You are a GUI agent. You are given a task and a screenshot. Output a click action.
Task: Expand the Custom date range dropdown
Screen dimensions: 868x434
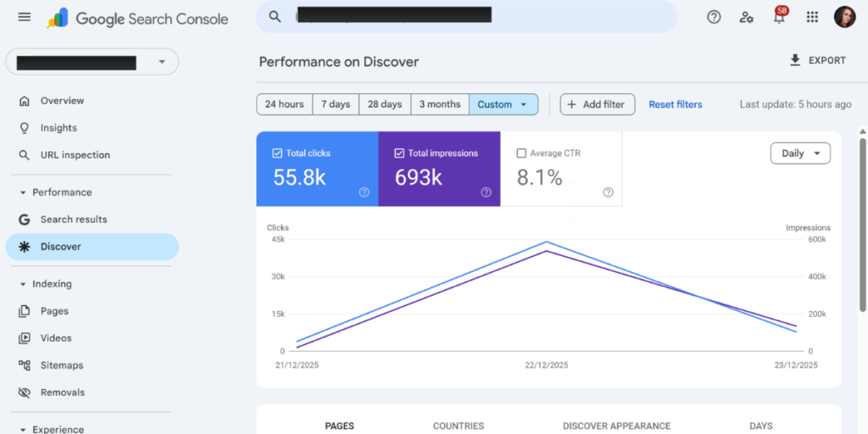[504, 104]
